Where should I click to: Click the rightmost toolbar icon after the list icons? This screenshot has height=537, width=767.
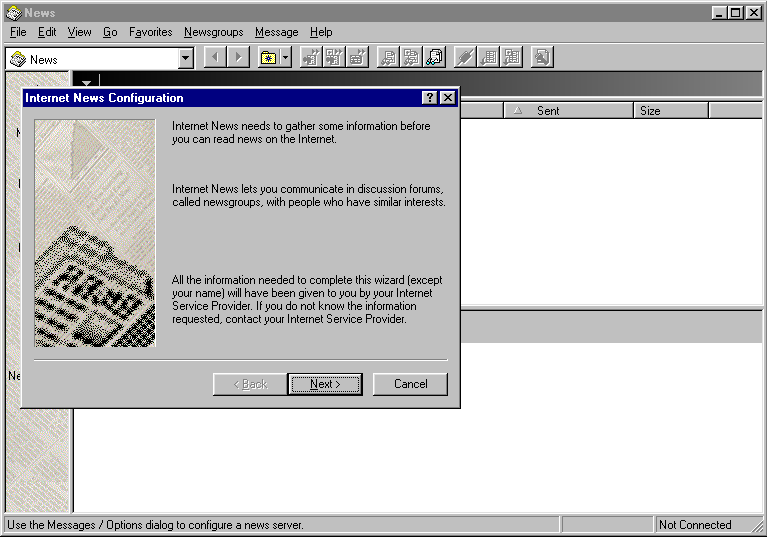point(542,57)
